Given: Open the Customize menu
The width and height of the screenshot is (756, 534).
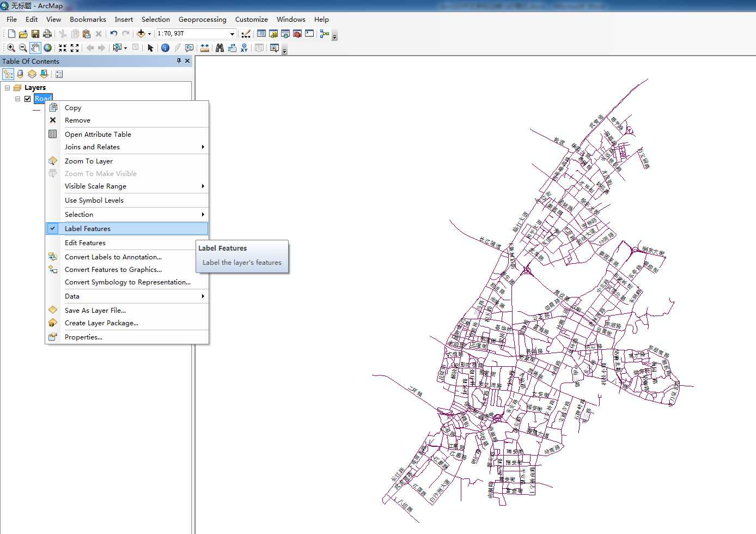Looking at the screenshot, I should click(252, 19).
